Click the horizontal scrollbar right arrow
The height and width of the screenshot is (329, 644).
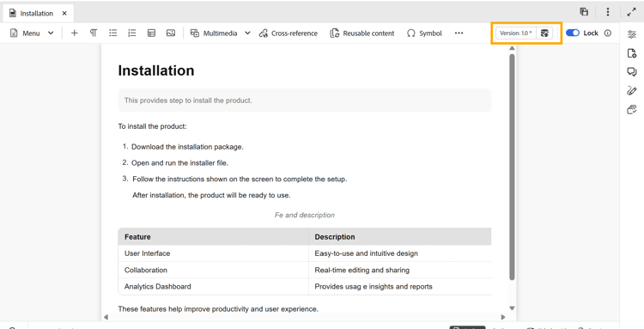[x=502, y=317]
